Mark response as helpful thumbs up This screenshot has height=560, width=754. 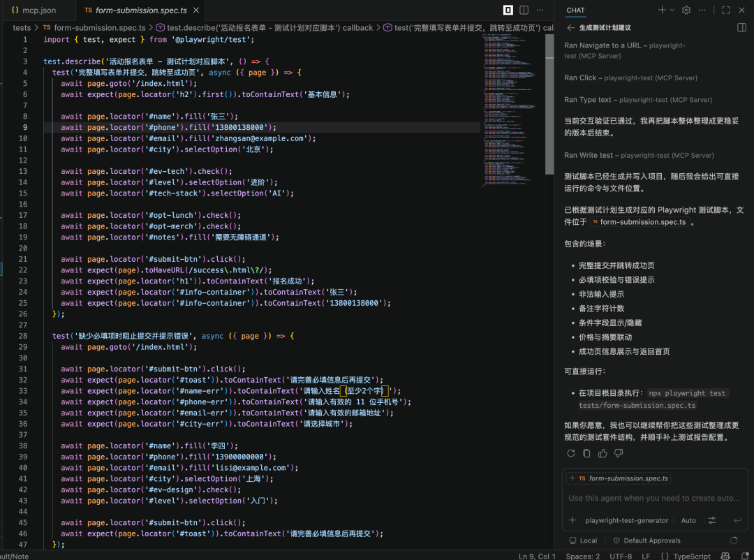click(603, 453)
